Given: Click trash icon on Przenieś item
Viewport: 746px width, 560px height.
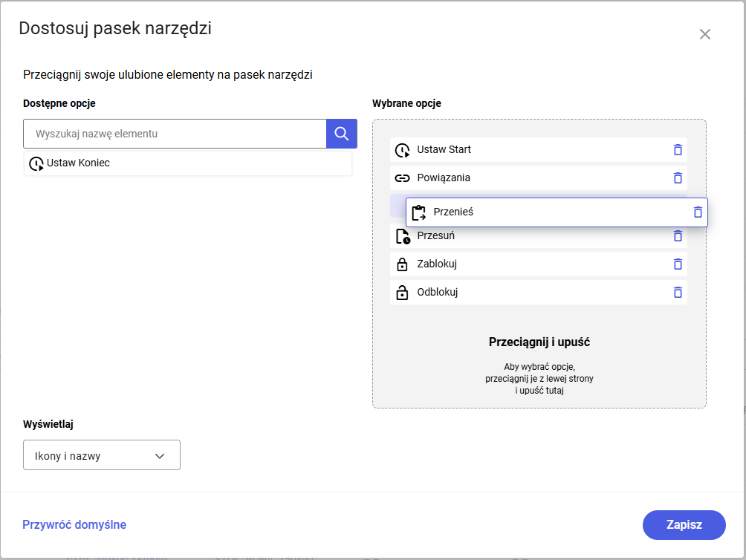Looking at the screenshot, I should coord(698,212).
